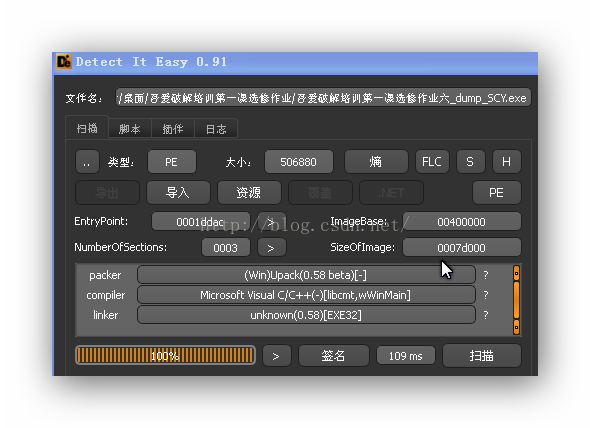590x428 pixels.
Task: Open the 资源 resources button
Action: point(249,193)
